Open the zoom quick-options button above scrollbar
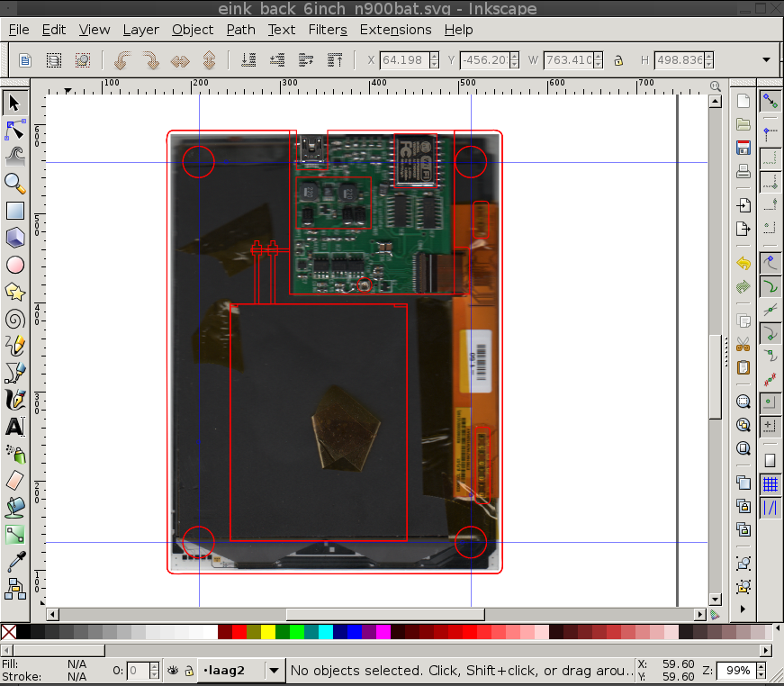This screenshot has height=686, width=784. (x=716, y=86)
